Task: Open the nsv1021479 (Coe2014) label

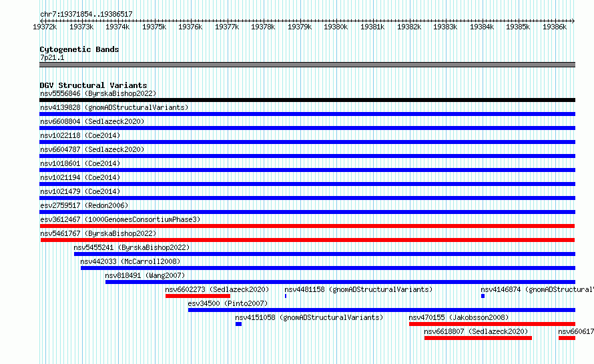Action: (80, 191)
